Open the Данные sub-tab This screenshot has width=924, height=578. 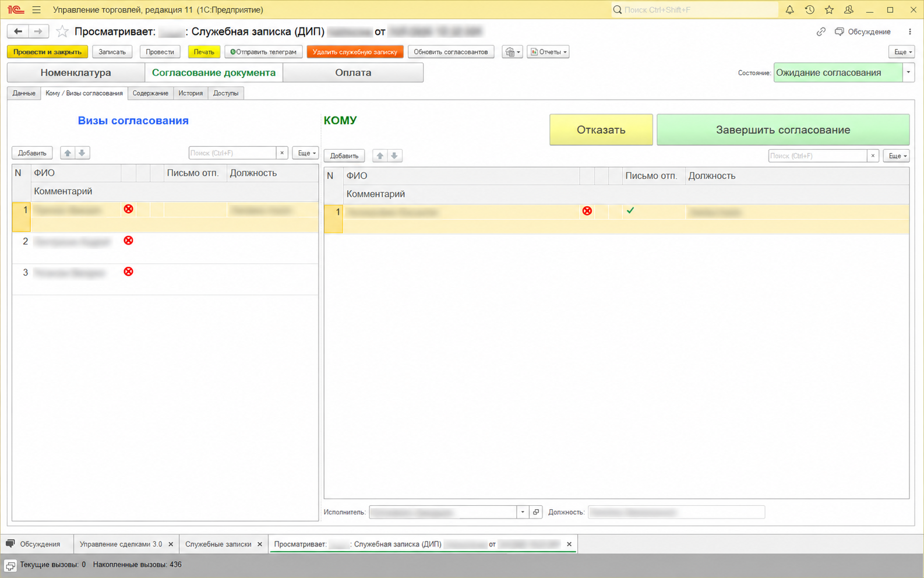[x=24, y=93]
